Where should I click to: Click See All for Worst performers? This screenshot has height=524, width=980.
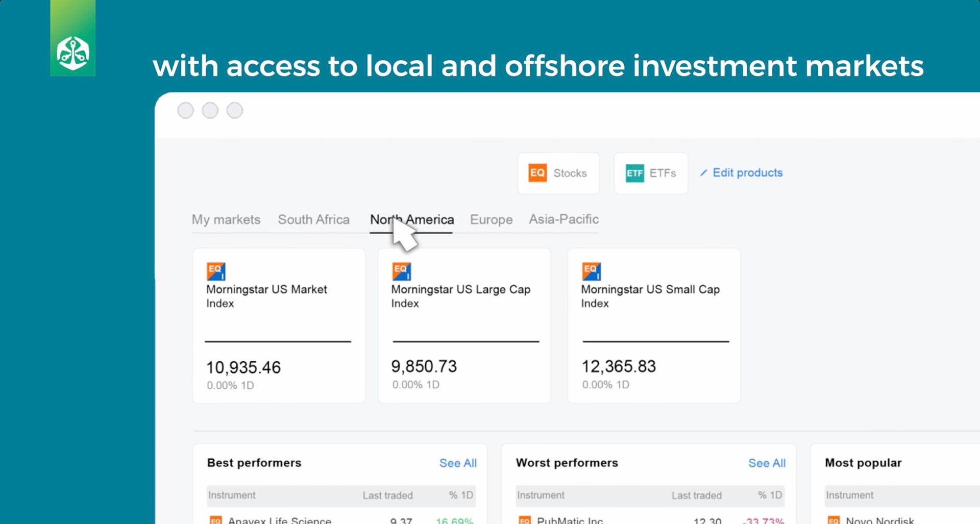[767, 463]
